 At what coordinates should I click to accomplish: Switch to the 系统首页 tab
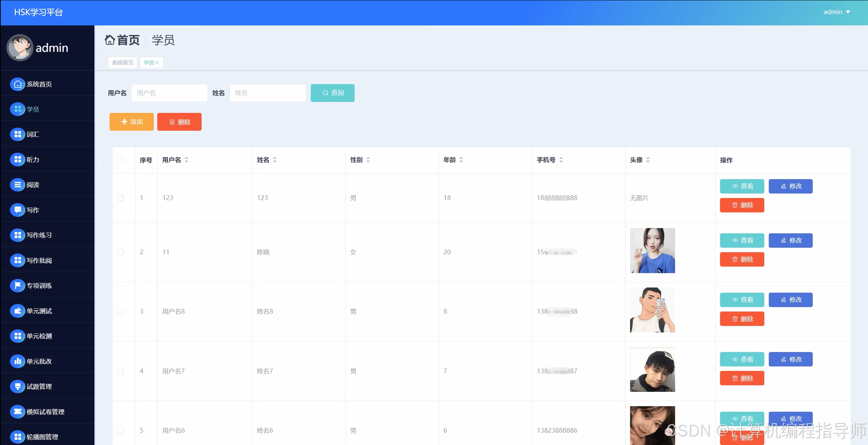122,63
